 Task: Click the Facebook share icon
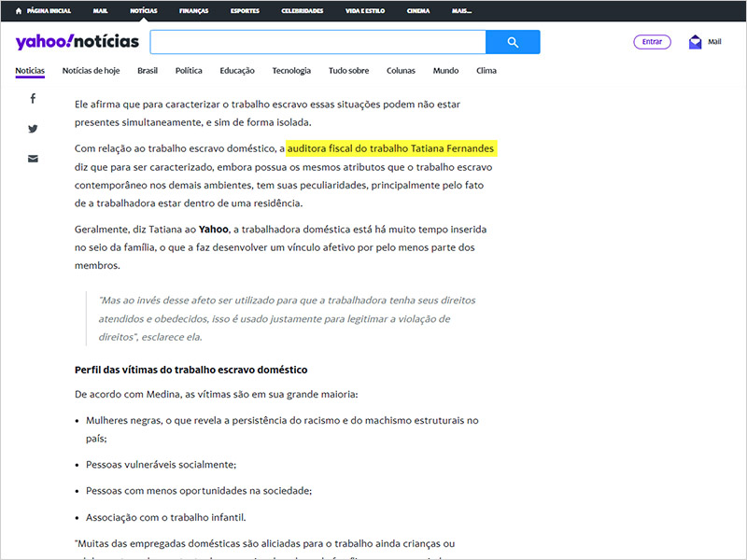click(x=33, y=99)
